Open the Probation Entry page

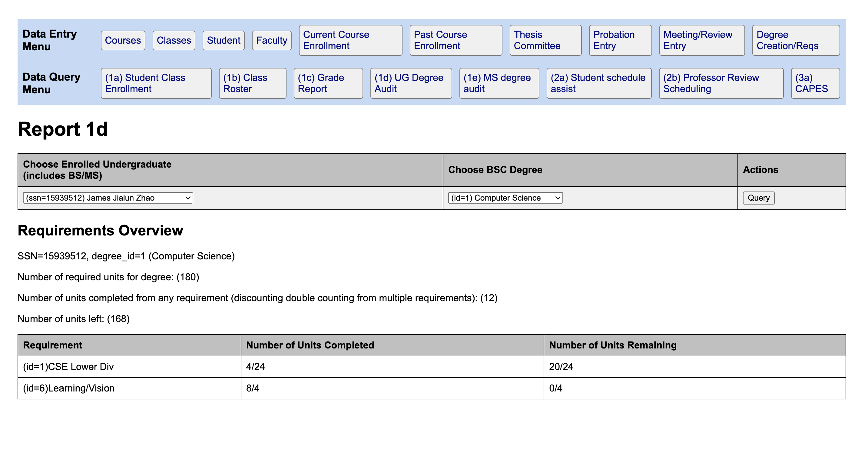620,40
